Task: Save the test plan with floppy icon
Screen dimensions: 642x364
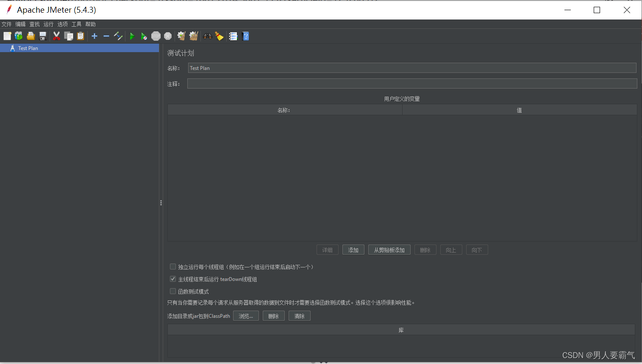Action: click(x=43, y=36)
